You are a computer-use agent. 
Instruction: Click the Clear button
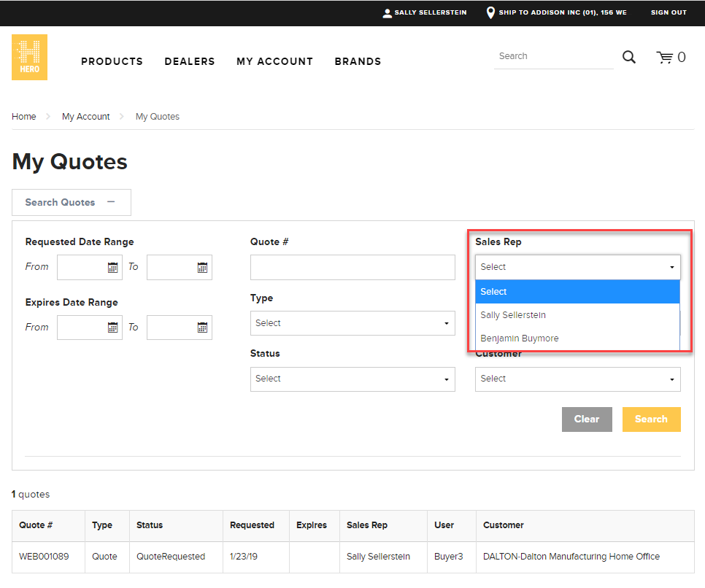click(587, 419)
